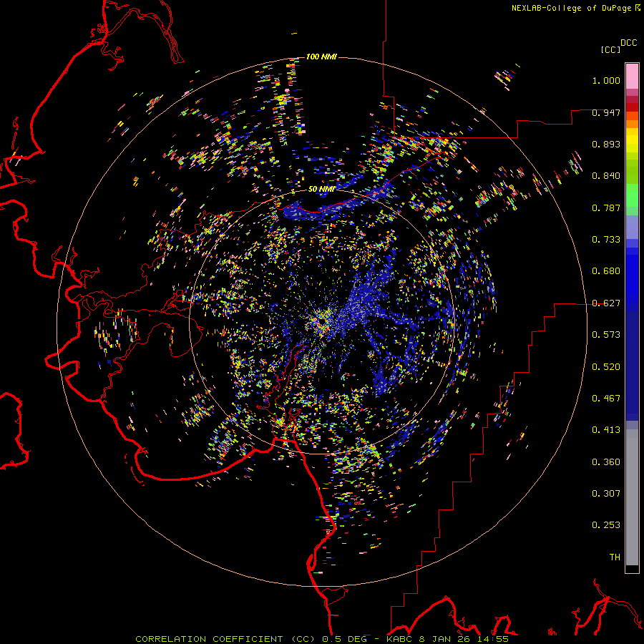Click the 0.840 scale value

coord(606,176)
